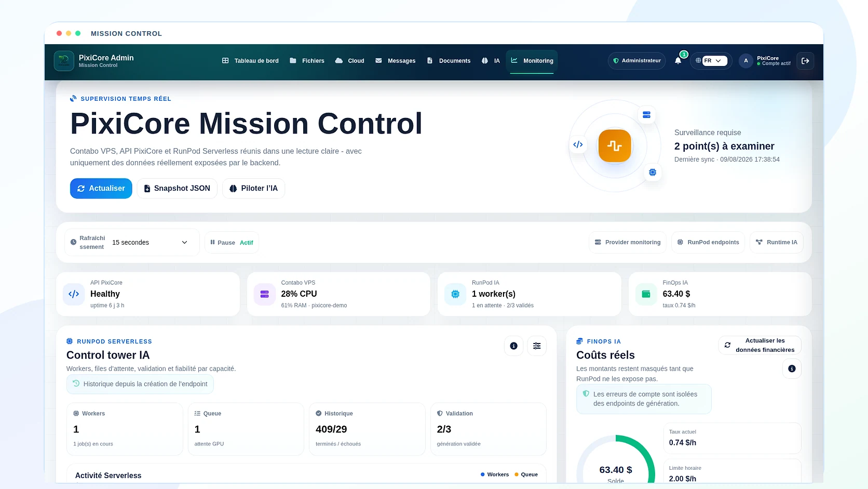Screen dimensions: 868x489
Task: Open the 15 secondes refresh interval dropdown
Action: point(150,242)
